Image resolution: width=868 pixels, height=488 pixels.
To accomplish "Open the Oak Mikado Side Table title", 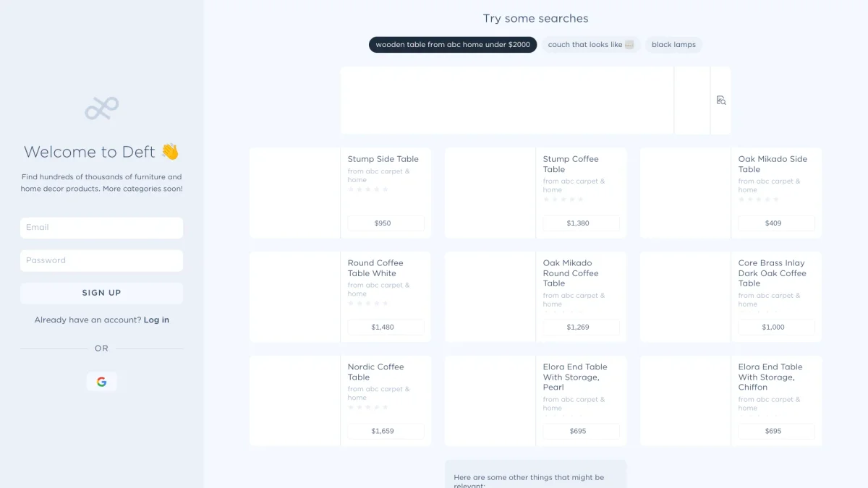I will 773,164.
